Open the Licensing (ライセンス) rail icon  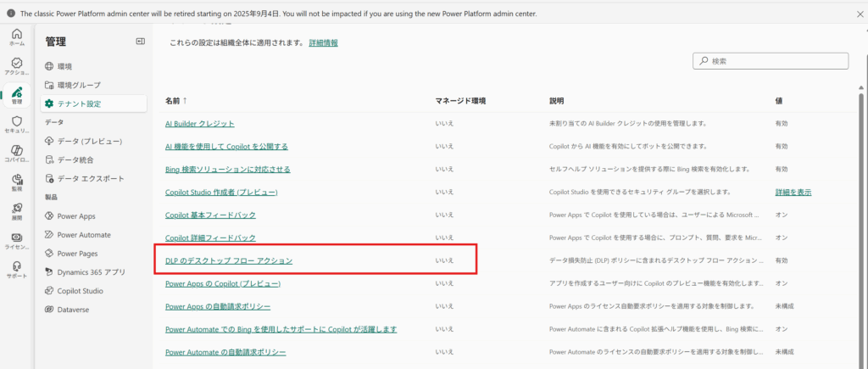click(x=16, y=241)
